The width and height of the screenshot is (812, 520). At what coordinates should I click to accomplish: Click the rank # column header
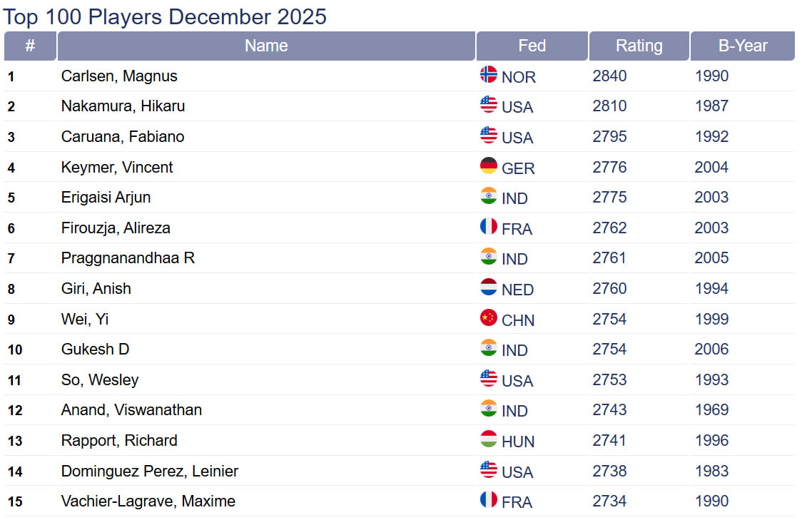point(30,46)
